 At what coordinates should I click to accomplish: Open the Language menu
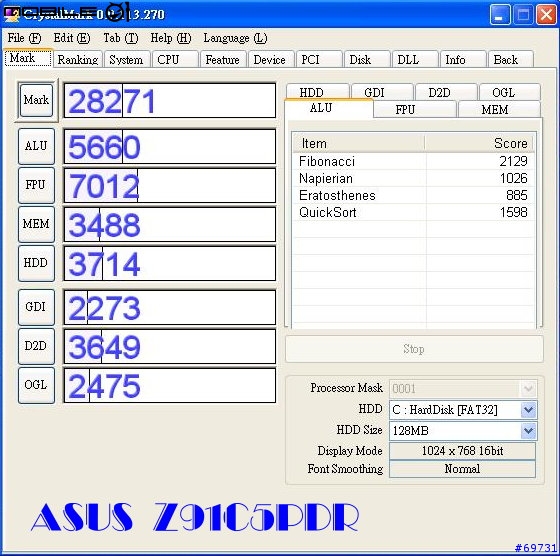pos(235,38)
